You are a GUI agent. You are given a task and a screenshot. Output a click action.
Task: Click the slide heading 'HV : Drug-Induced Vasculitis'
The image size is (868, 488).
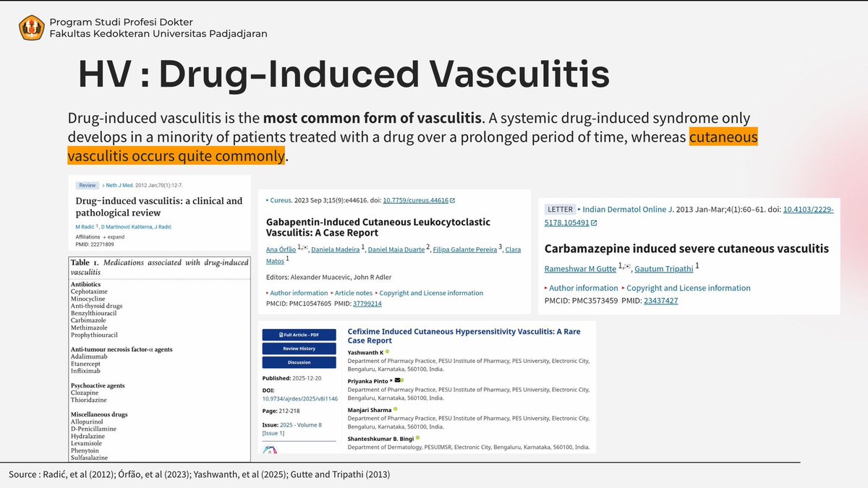click(x=344, y=74)
